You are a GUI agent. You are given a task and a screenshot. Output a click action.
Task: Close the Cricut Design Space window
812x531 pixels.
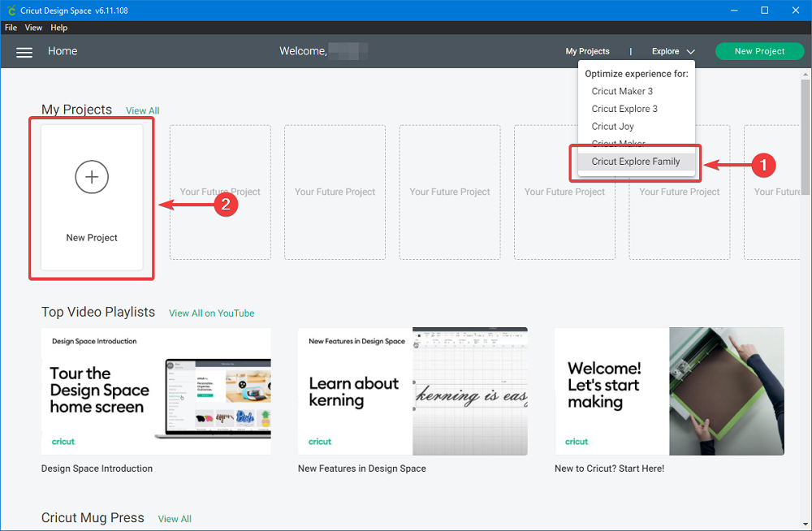796,11
